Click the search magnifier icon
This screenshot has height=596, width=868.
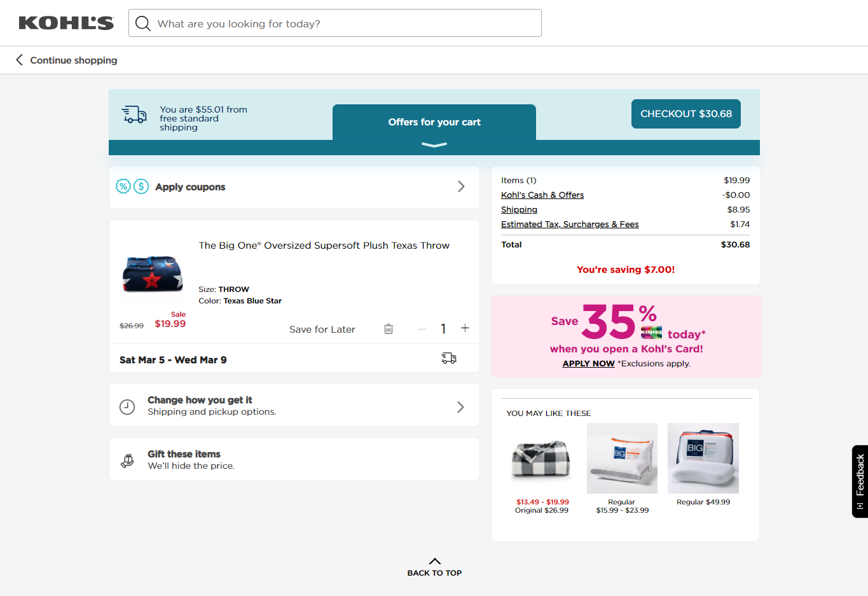(x=142, y=23)
